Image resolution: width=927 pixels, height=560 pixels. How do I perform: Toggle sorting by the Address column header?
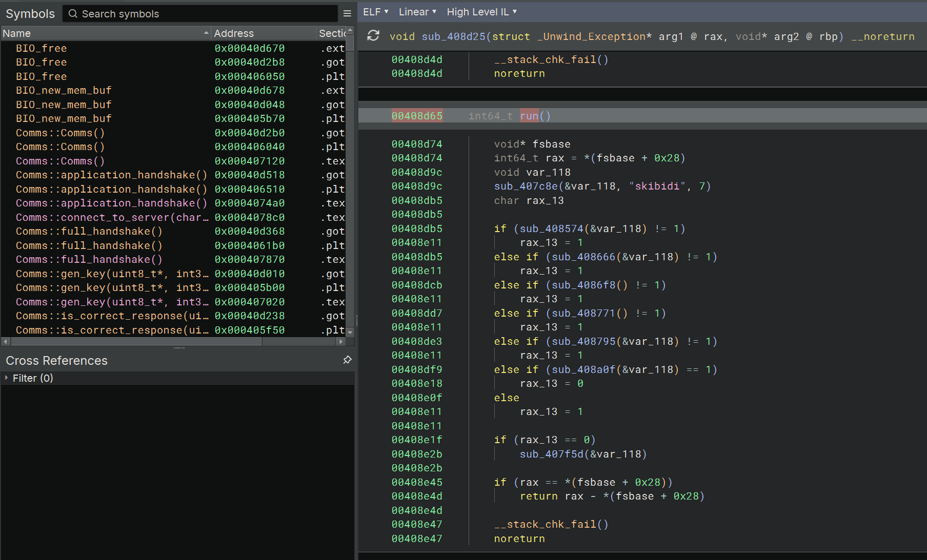[234, 33]
